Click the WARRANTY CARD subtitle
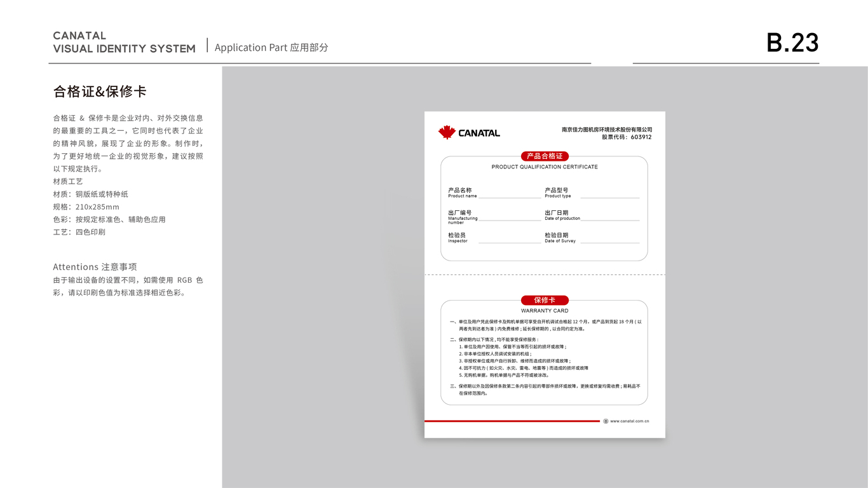The image size is (868, 488). click(545, 311)
